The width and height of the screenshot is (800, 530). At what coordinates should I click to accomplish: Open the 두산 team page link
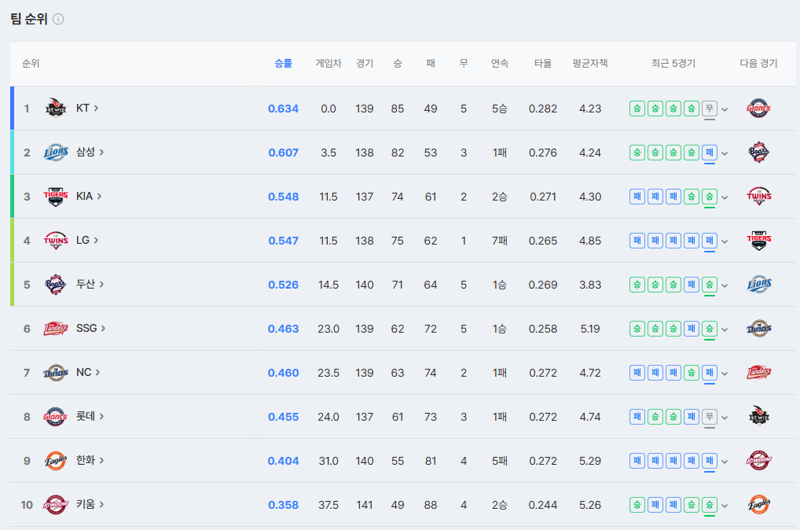(90, 284)
